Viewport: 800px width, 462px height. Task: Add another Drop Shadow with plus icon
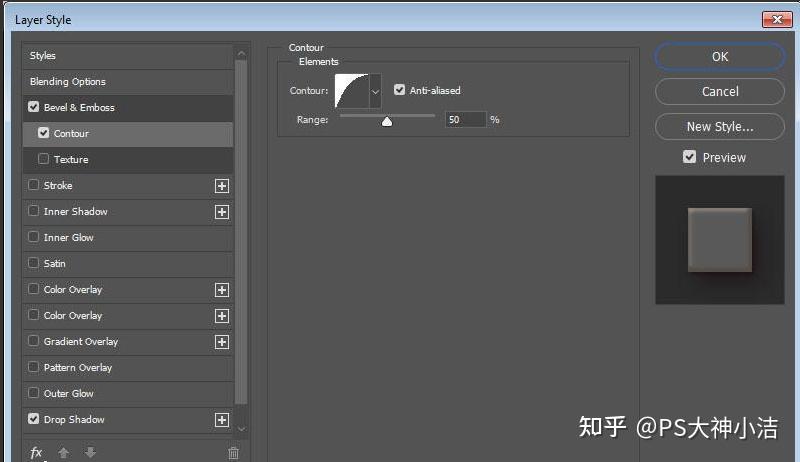click(x=221, y=420)
